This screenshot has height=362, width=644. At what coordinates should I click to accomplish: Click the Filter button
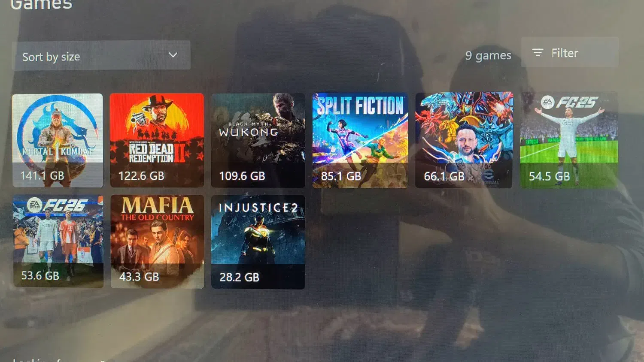(570, 52)
